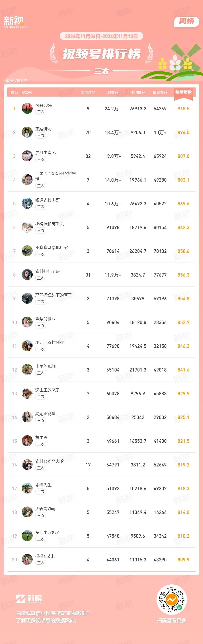Click the date range 2024年11月04日-11月10日 pill
203x644 pixels.
101,36
